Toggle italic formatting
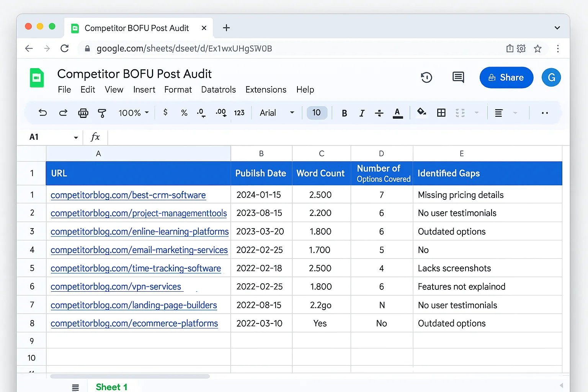The width and height of the screenshot is (588, 392). pyautogui.click(x=362, y=113)
